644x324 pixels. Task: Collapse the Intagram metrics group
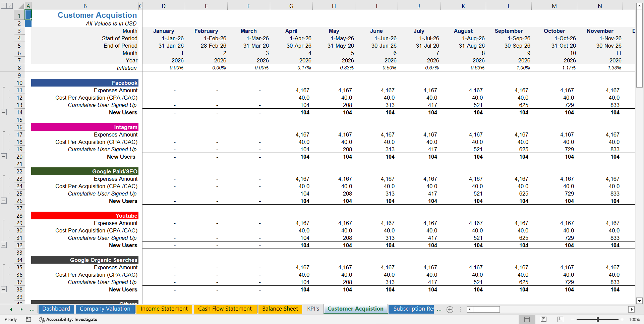4,156
